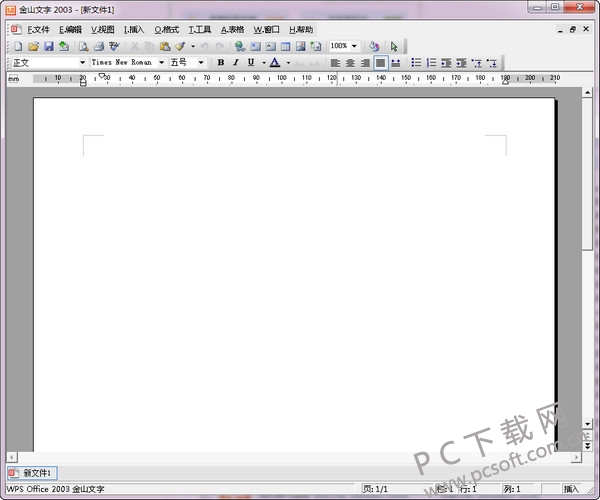Expand the underline style dropdown arrow
Image resolution: width=600 pixels, height=500 pixels.
click(264, 62)
